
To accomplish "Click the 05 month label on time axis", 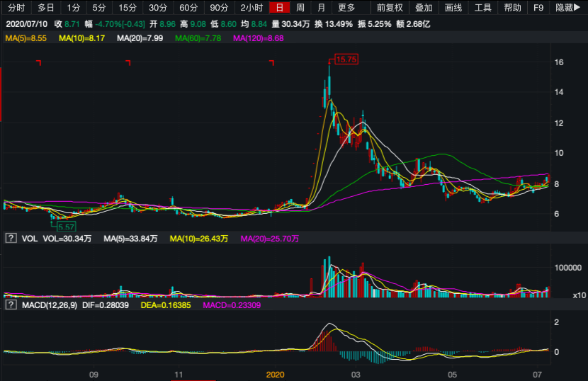I will [452, 374].
